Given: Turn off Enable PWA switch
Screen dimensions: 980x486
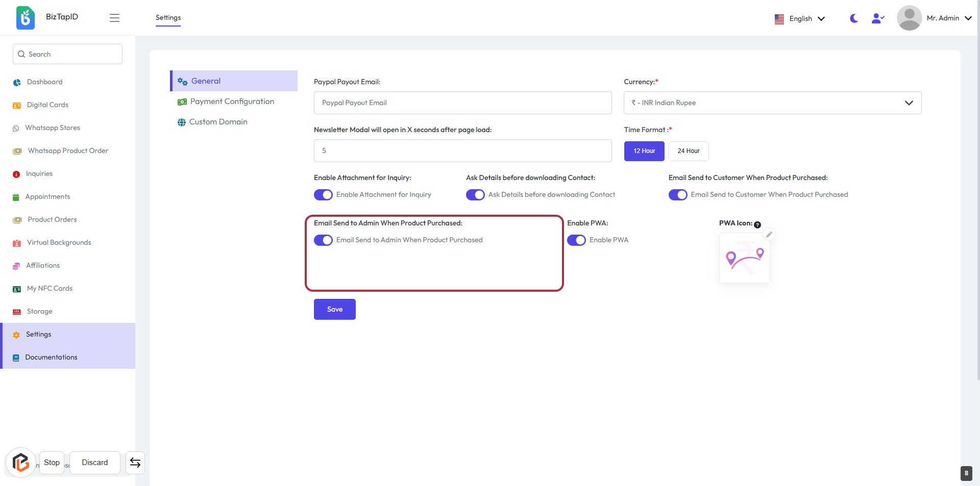Looking at the screenshot, I should tap(576, 240).
